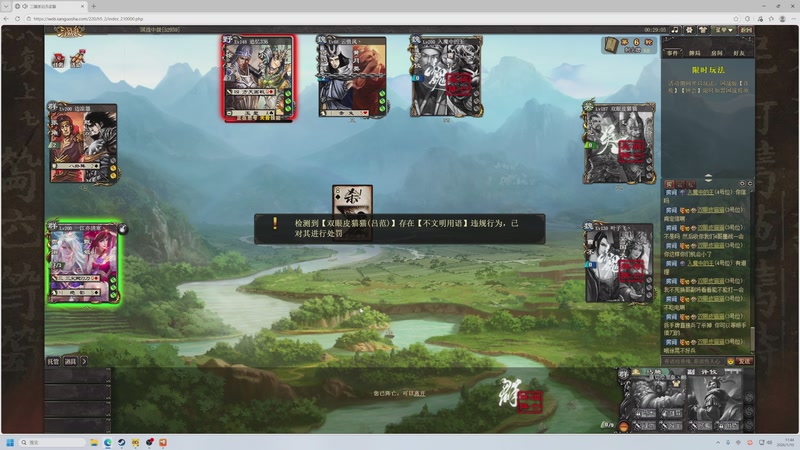This screenshot has height=450, width=800.
Task: Expand the top bar dropdown with arrow
Action: 724,30
